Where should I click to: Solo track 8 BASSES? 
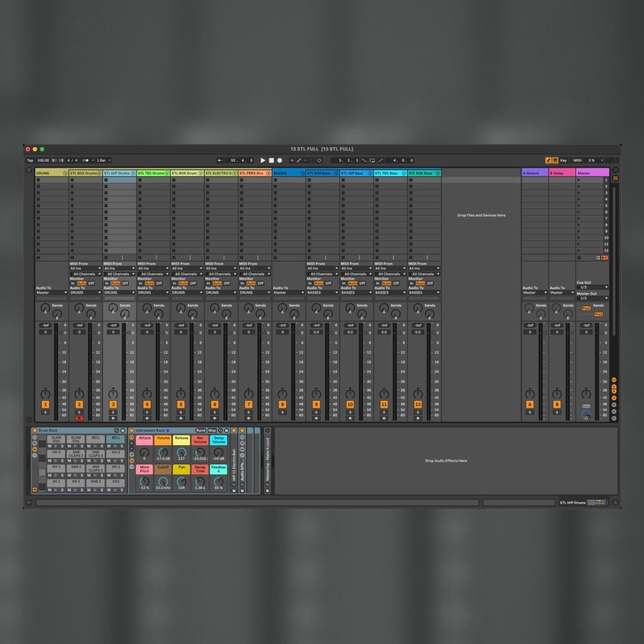(x=282, y=412)
